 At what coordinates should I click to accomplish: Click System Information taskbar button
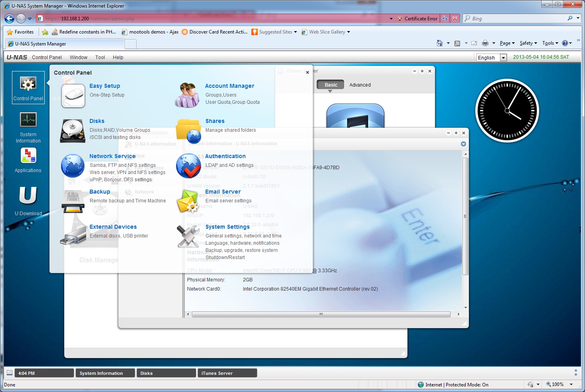pyautogui.click(x=105, y=373)
